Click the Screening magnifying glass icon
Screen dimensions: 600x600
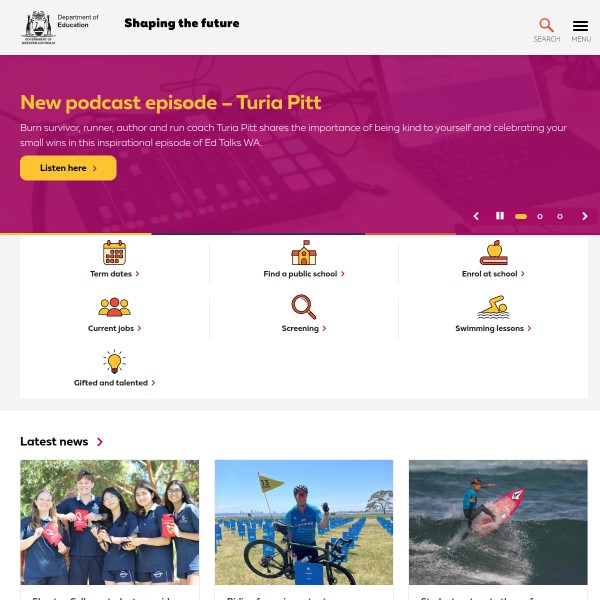(304, 307)
